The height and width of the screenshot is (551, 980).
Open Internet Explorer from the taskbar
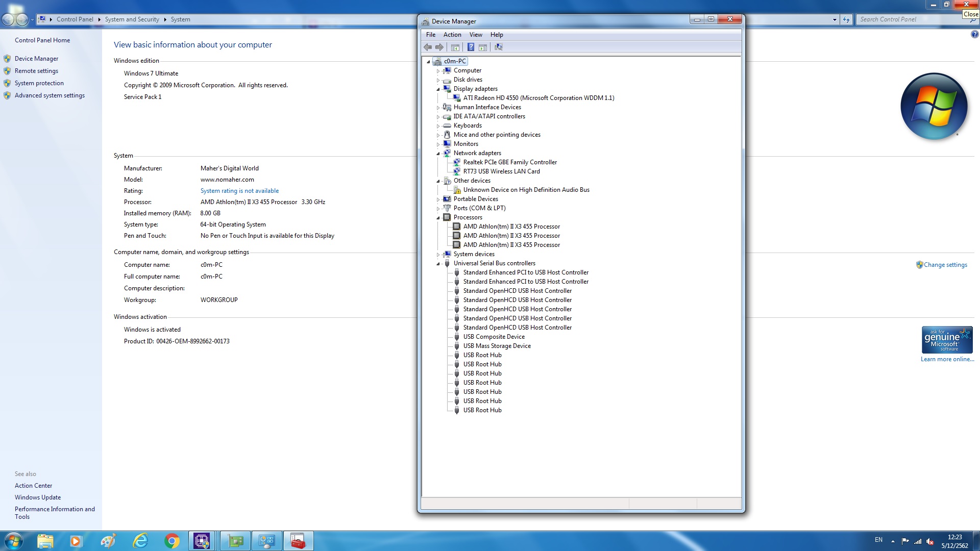pos(140,541)
